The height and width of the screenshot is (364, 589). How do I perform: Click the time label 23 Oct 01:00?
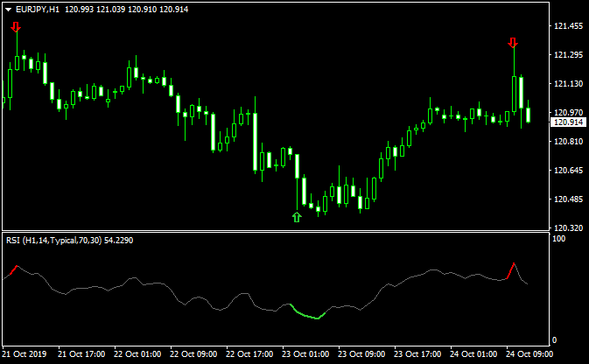click(305, 354)
